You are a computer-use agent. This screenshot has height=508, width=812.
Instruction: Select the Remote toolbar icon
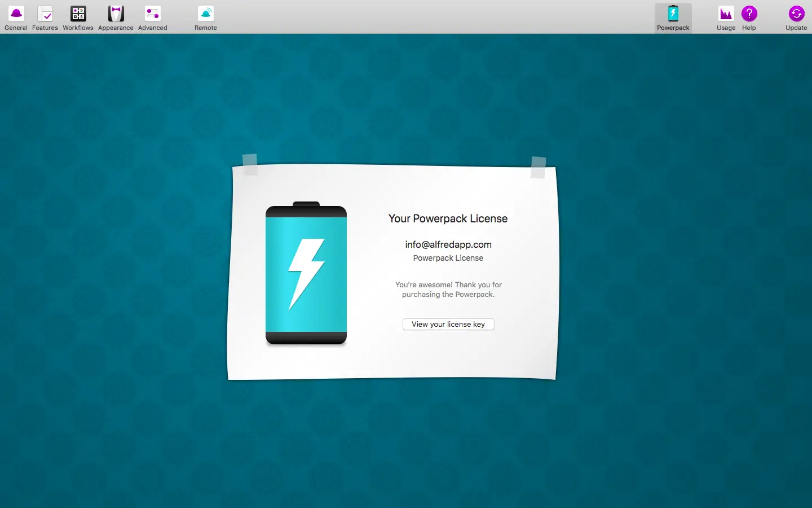[206, 14]
